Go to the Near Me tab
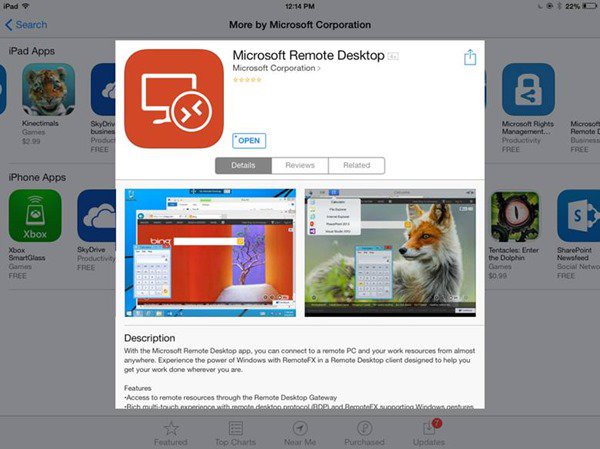This screenshot has width=600, height=449. pyautogui.click(x=300, y=434)
